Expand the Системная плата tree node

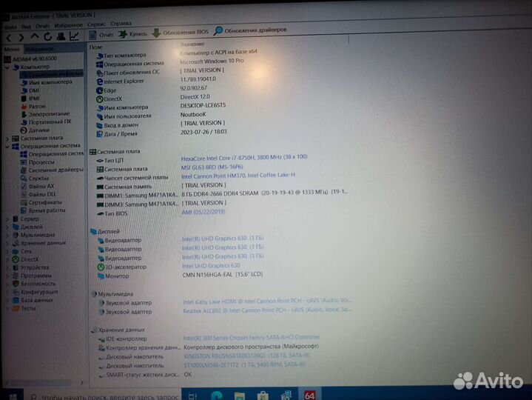tap(7, 138)
